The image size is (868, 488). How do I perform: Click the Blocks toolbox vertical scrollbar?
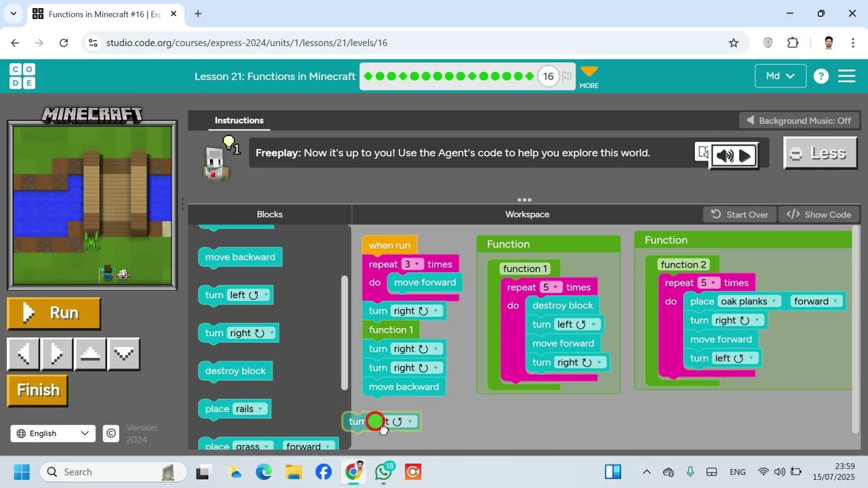pyautogui.click(x=344, y=332)
